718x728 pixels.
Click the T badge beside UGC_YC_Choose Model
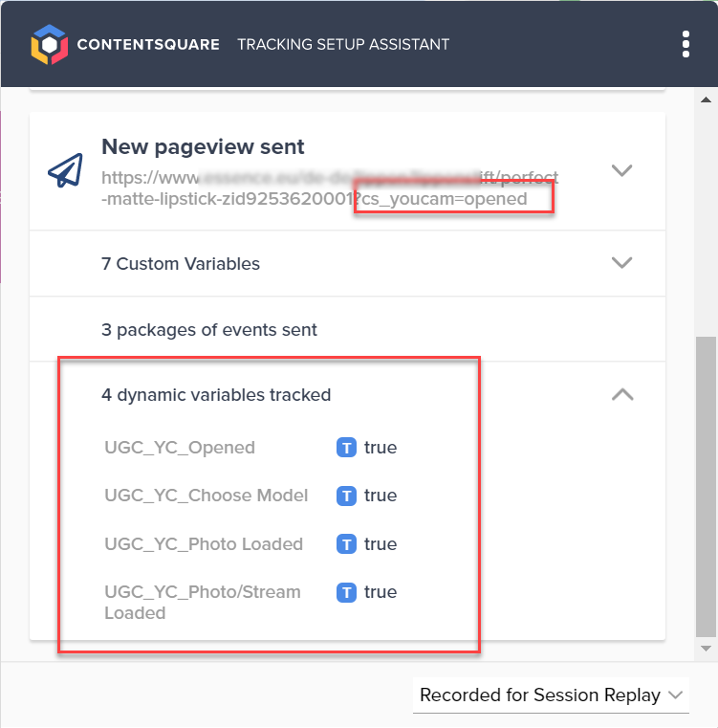tap(346, 496)
